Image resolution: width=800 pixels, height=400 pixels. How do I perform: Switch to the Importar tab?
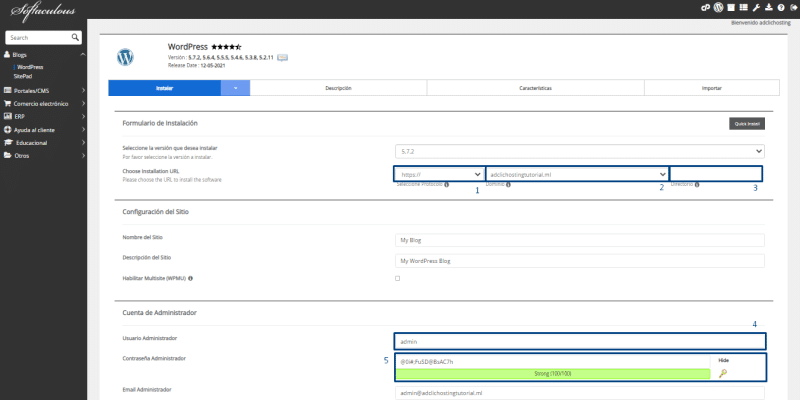tap(712, 88)
